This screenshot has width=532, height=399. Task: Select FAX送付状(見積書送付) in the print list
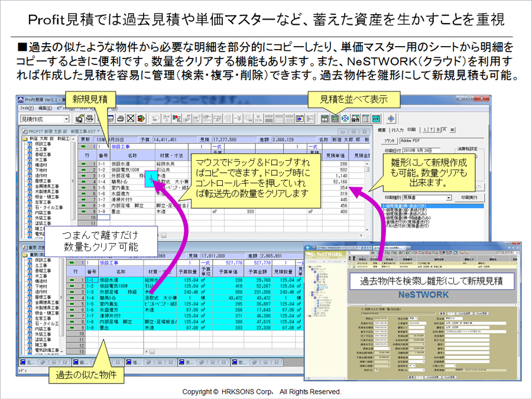tap(407, 226)
